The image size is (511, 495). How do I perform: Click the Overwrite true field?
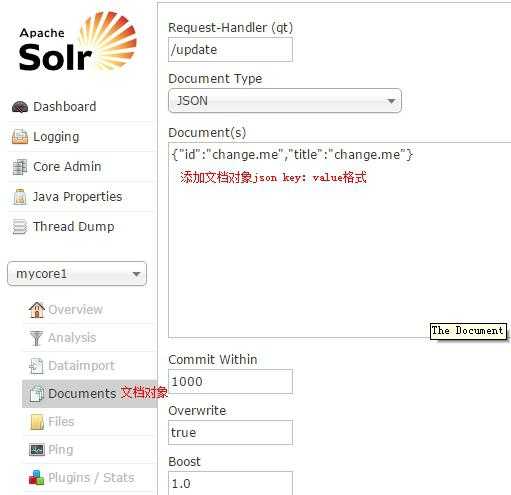click(x=230, y=433)
